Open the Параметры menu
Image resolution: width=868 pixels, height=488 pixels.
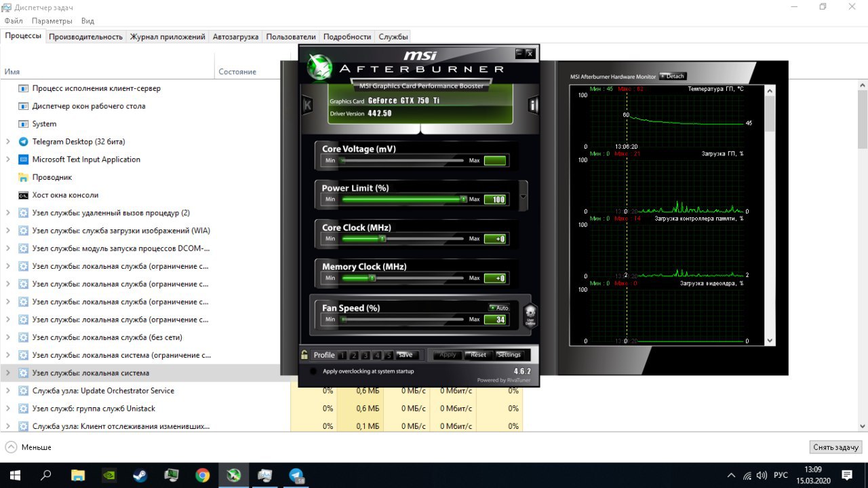point(52,21)
